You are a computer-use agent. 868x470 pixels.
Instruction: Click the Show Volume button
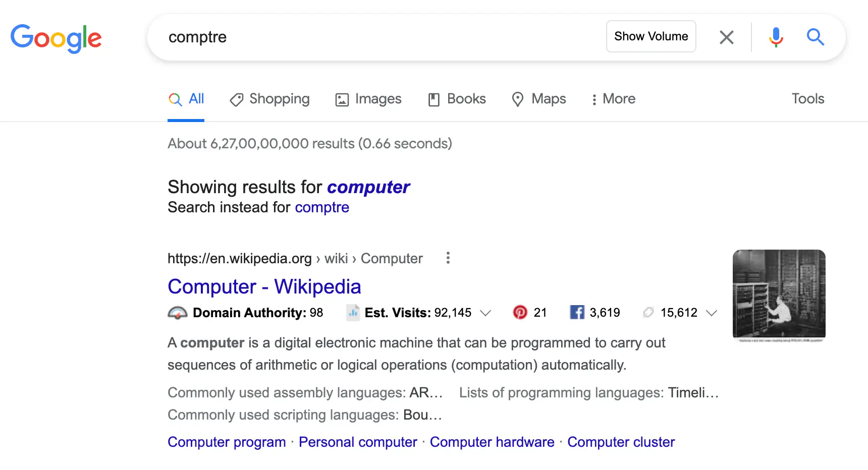pyautogui.click(x=651, y=36)
